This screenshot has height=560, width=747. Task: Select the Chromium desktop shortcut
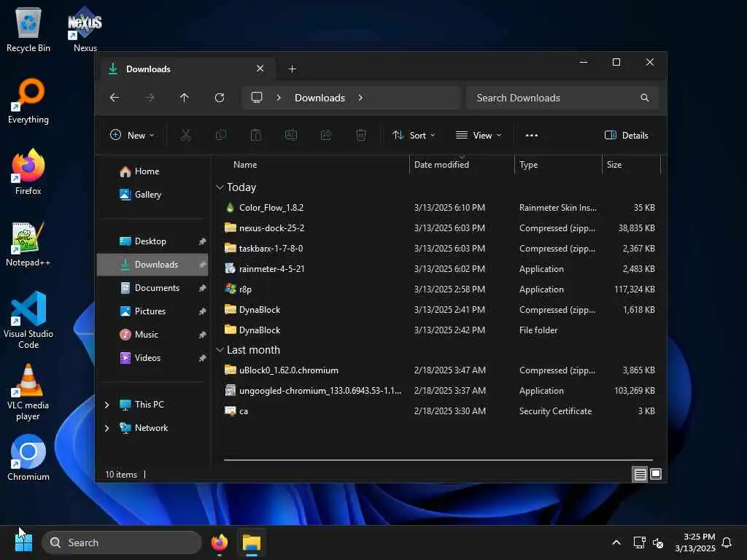[x=28, y=458]
